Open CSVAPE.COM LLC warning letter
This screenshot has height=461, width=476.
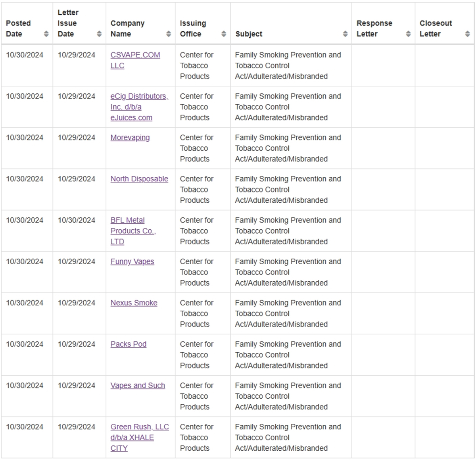pyautogui.click(x=135, y=60)
